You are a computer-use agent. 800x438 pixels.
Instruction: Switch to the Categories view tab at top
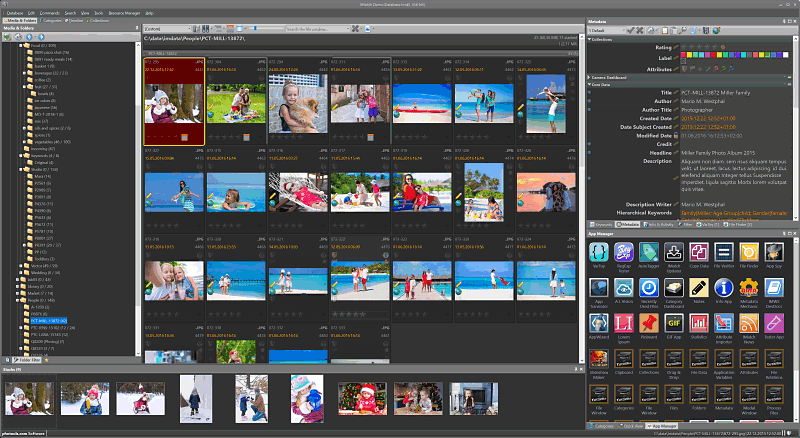coord(52,20)
